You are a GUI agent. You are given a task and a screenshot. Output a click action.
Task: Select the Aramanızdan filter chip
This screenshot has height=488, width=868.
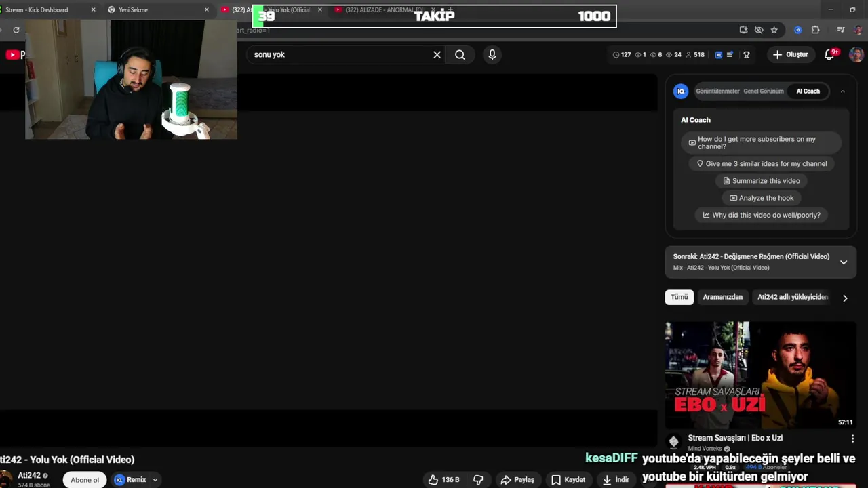[x=722, y=297]
